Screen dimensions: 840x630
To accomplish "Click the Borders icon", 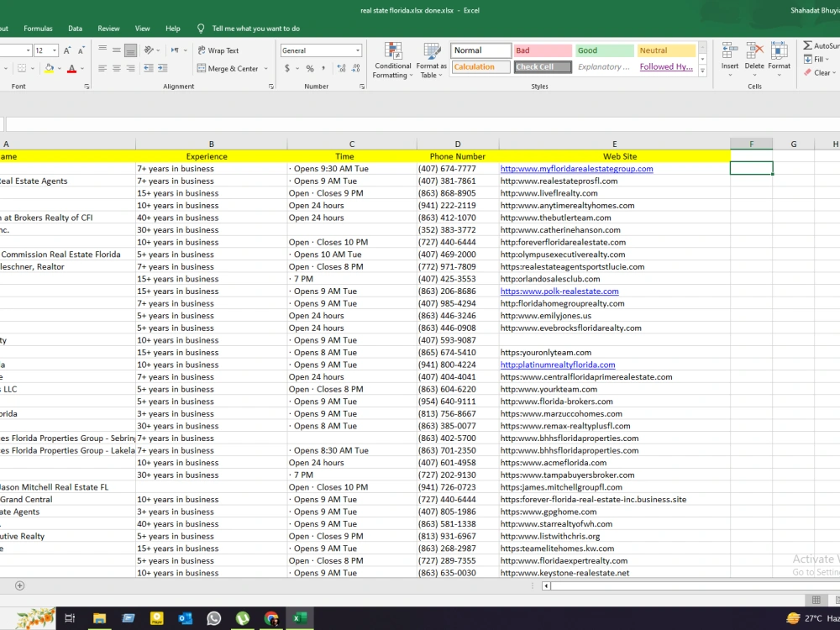I will 22,69.
